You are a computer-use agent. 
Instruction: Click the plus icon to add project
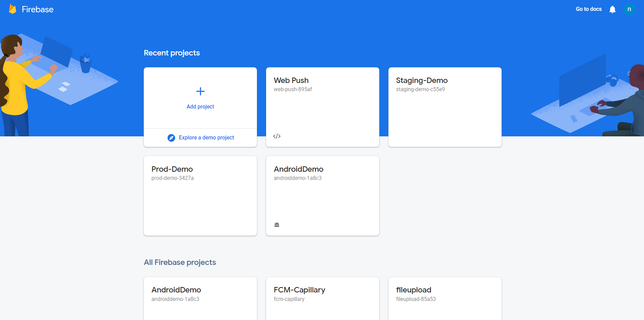(x=201, y=91)
